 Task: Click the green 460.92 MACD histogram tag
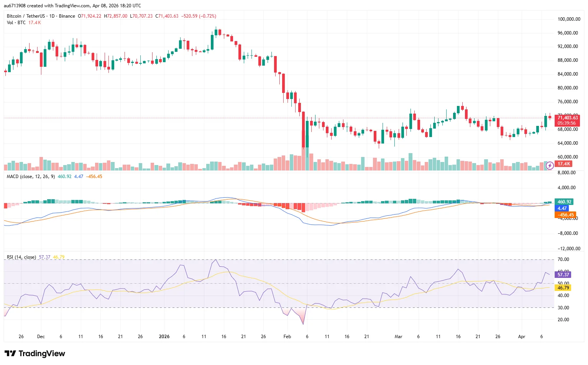(564, 202)
